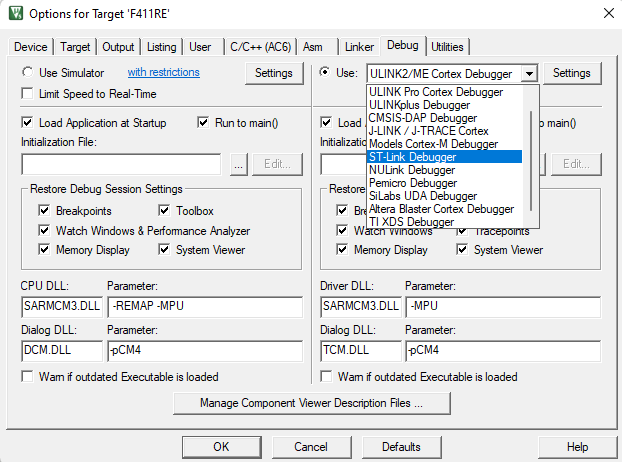Browse for initialization file with ... button
Image resolution: width=622 pixels, height=462 pixels.
[238, 164]
